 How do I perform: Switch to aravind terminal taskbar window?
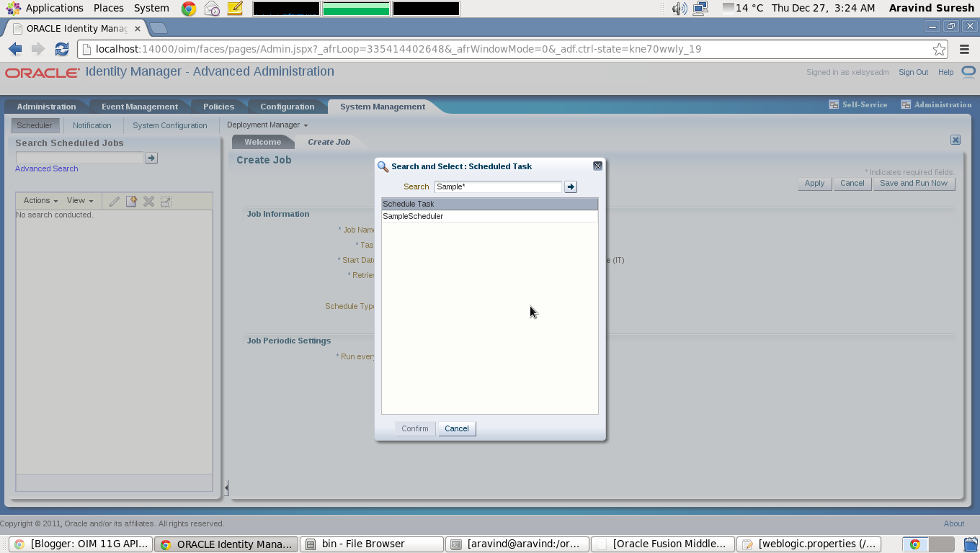tap(517, 544)
